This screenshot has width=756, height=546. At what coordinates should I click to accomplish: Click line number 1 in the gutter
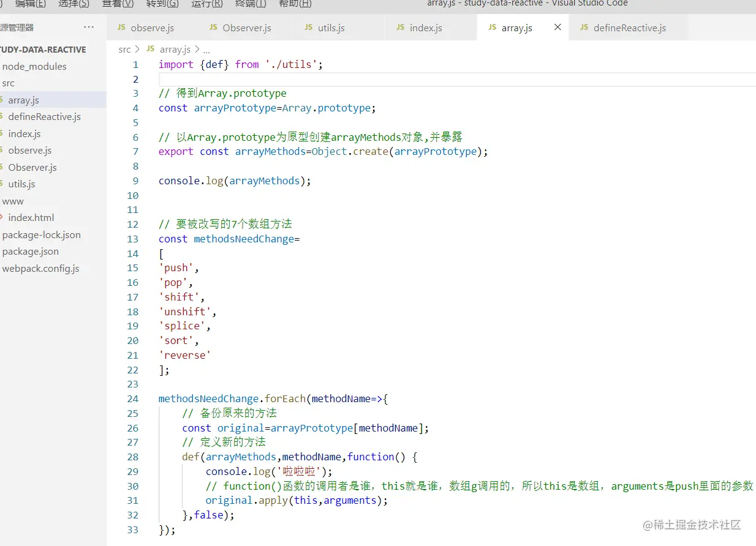point(135,64)
